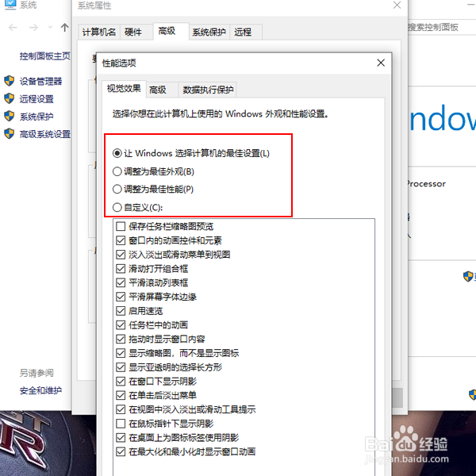Open 控制面板主页 link
This screenshot has height=476, width=476.
tap(45, 56)
